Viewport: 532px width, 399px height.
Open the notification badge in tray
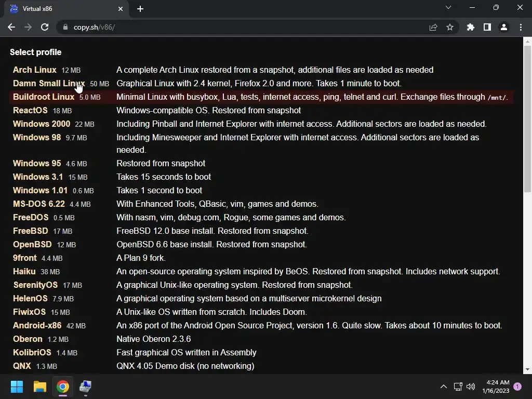[517, 387]
